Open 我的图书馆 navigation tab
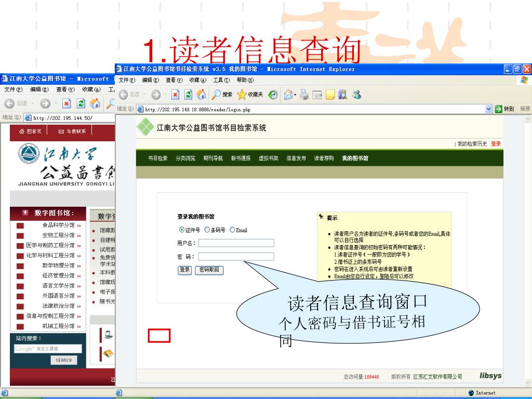Screen dimensions: 532x399 (355, 158)
